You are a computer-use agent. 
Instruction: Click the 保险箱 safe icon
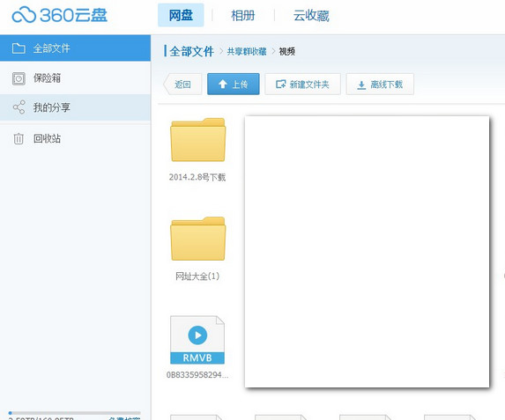(19, 78)
